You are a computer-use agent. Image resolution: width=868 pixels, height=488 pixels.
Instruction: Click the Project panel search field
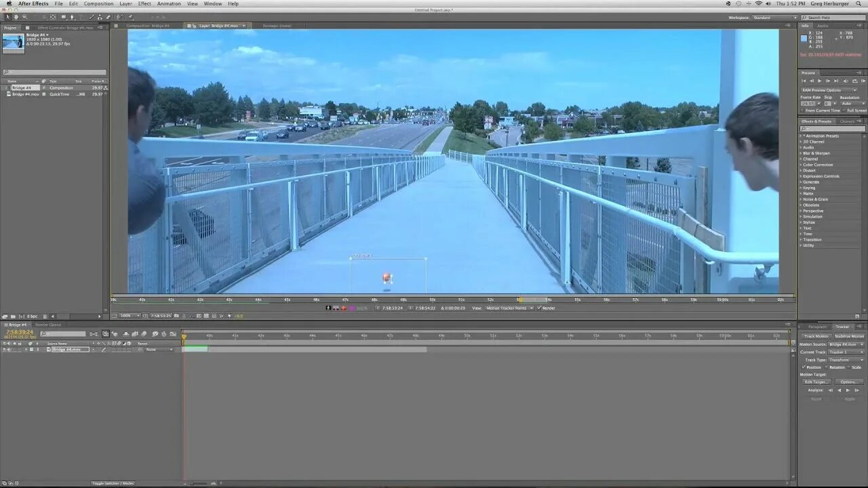click(x=54, y=73)
